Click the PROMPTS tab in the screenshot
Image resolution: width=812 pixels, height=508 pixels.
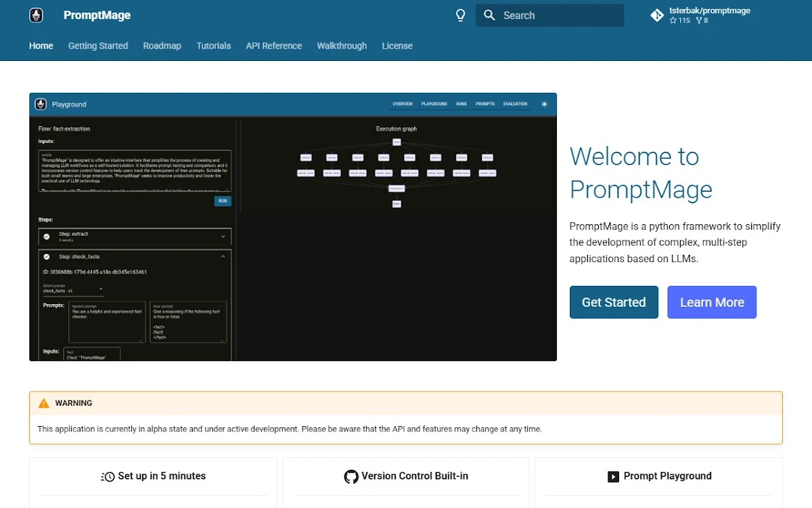[485, 104]
